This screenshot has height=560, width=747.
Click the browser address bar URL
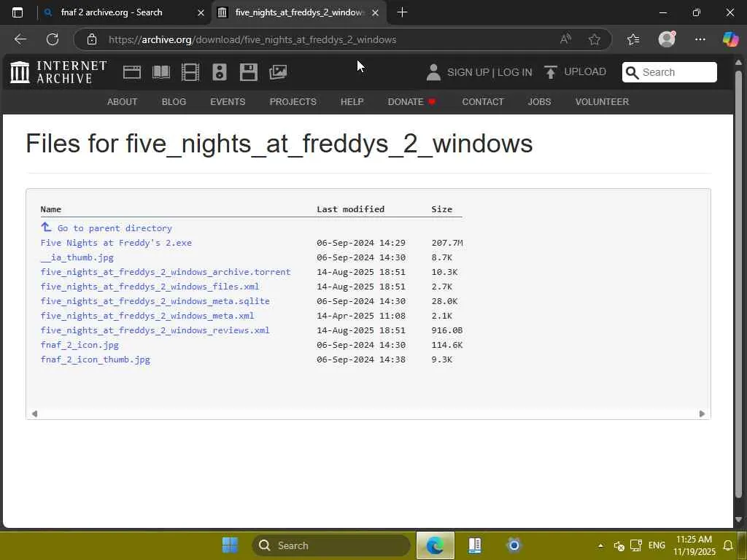(x=252, y=39)
